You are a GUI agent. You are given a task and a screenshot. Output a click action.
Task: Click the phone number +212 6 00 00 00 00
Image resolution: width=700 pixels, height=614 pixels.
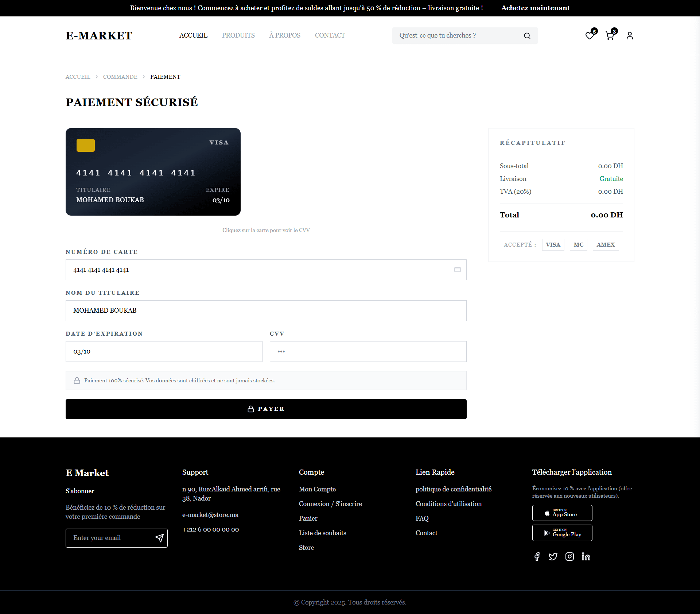tap(211, 529)
